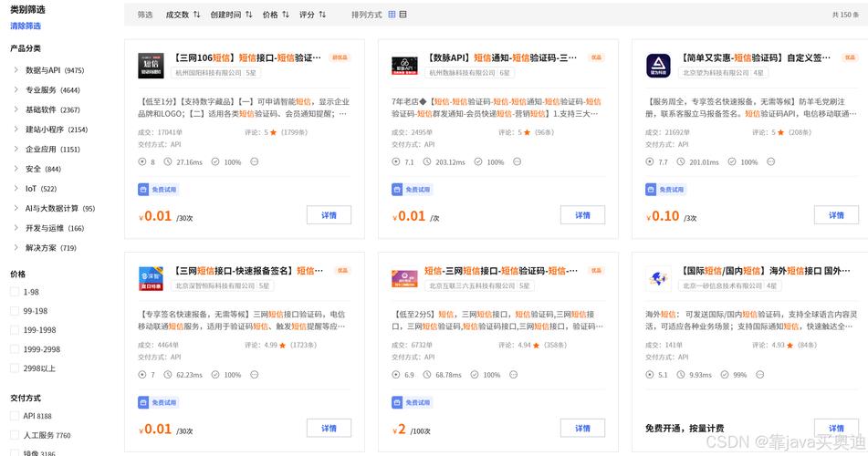Click the score icon beside rating 7.1
This screenshot has height=456, width=868.
(396, 161)
